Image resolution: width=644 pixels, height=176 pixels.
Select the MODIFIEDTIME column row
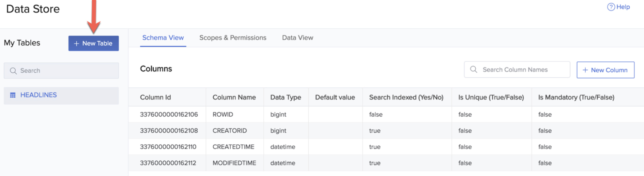[234, 163]
